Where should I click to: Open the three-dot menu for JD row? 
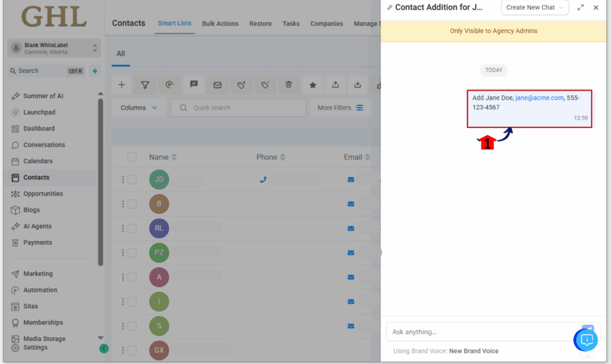[x=123, y=179]
